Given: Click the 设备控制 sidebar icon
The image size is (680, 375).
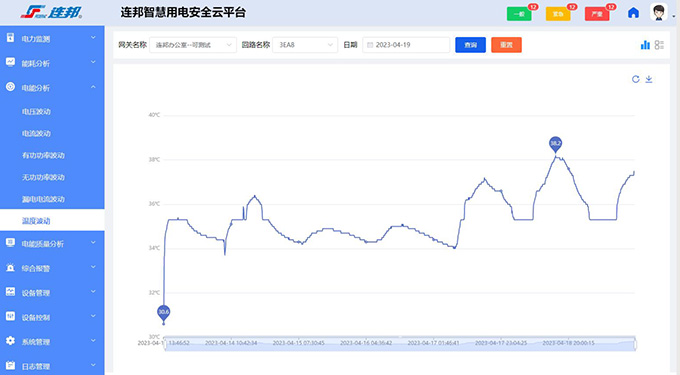Looking at the screenshot, I should [x=10, y=316].
